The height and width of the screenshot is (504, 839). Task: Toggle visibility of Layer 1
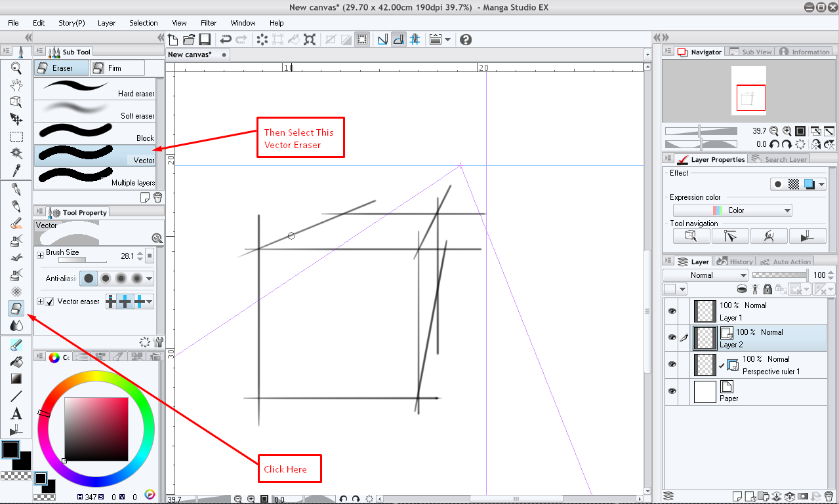(672, 310)
